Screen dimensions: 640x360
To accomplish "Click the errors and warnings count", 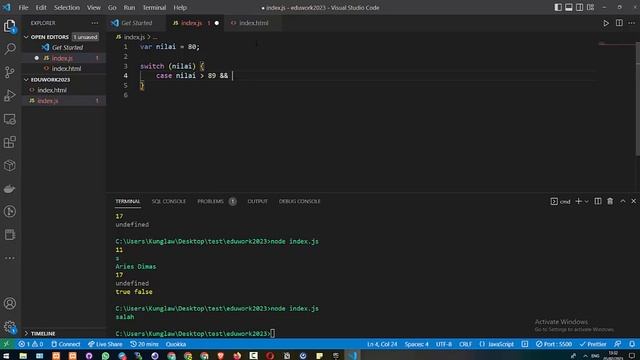I will (30, 344).
